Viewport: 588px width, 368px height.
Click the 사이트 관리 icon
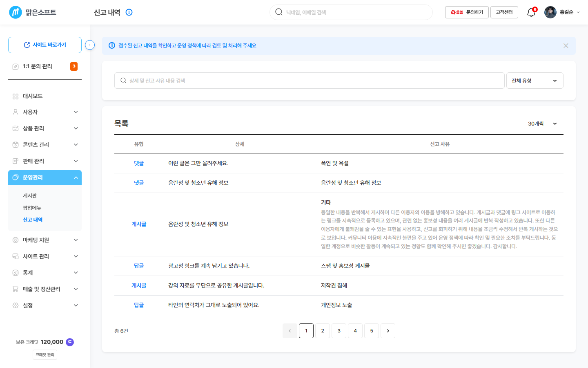(x=16, y=256)
